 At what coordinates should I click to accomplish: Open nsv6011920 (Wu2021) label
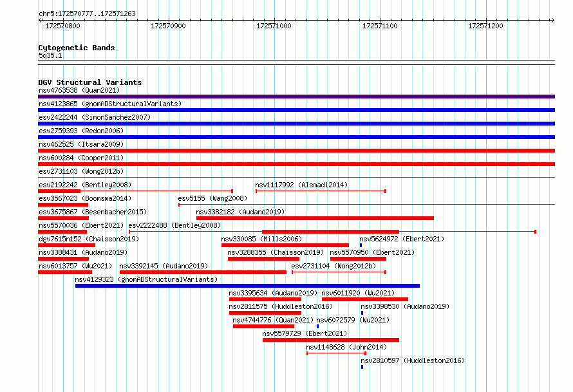pos(358,293)
